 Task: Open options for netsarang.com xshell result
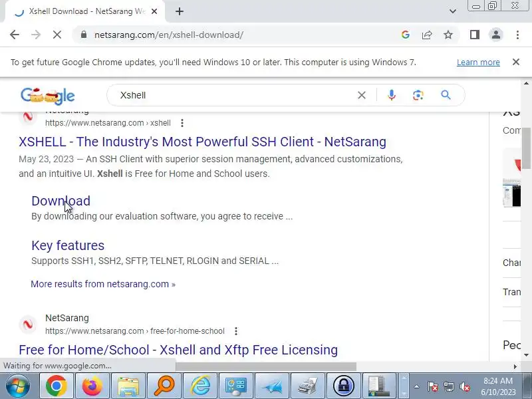[182, 123]
